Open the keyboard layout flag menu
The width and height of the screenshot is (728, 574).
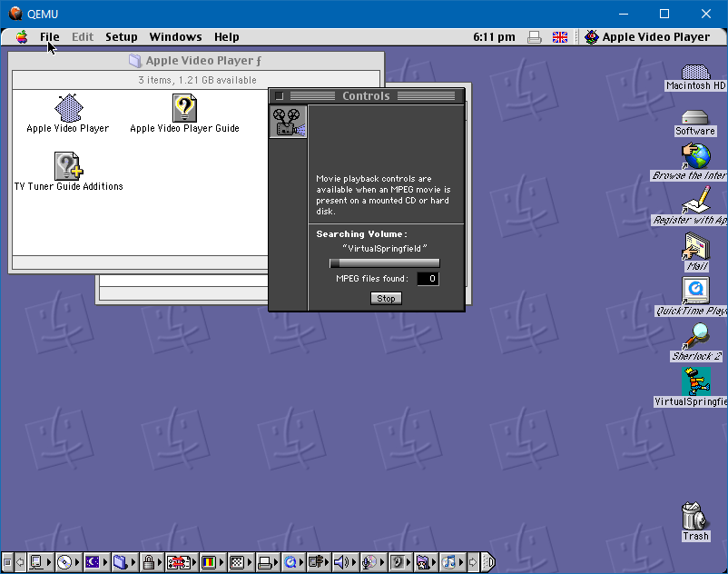pyautogui.click(x=560, y=37)
